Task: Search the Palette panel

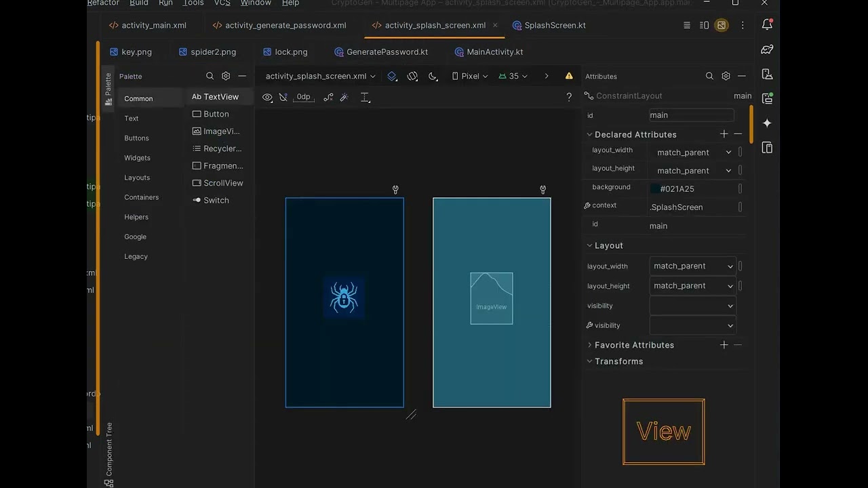Action: (x=210, y=76)
